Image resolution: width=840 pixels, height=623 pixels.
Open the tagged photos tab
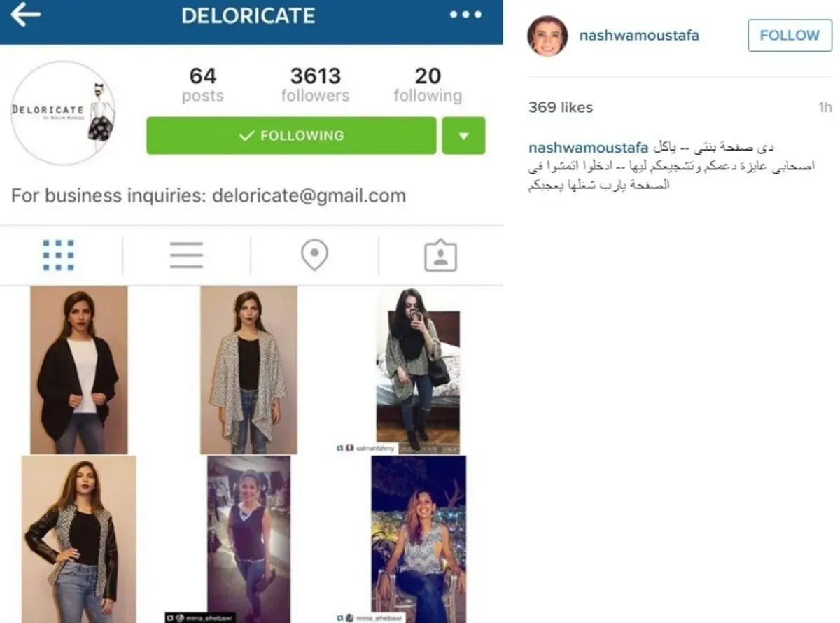(x=441, y=255)
